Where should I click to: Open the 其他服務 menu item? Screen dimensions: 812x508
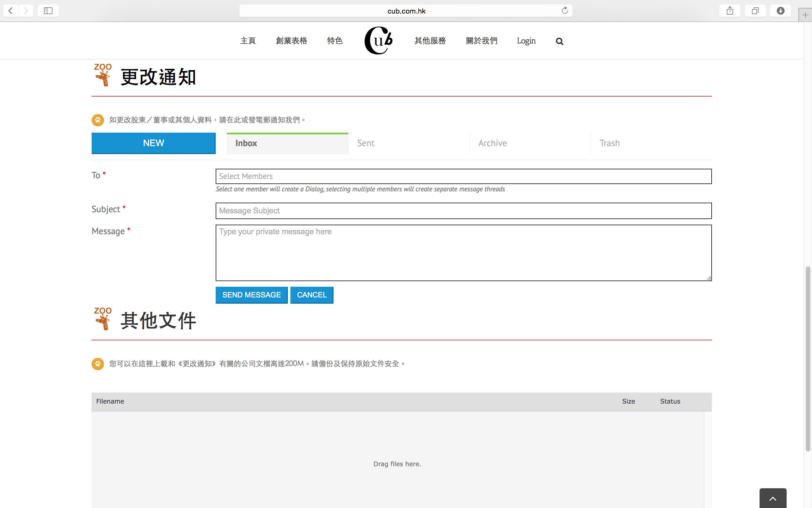[x=430, y=41]
